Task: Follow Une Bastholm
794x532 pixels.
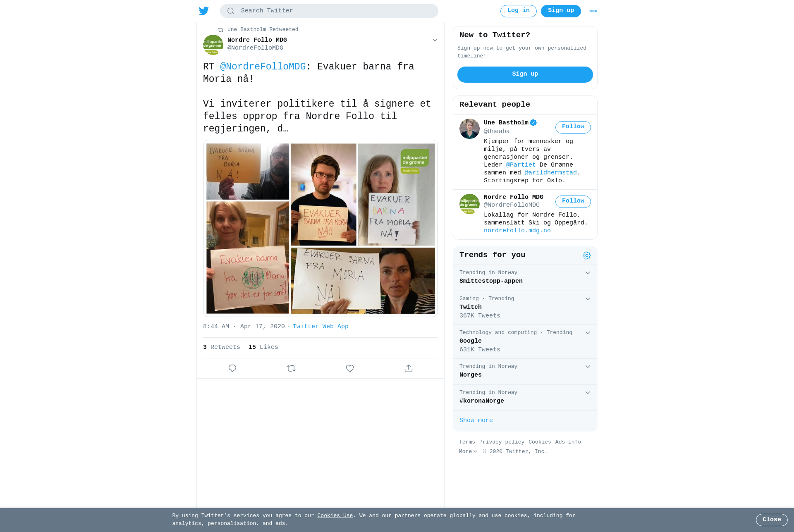Action: (573, 127)
